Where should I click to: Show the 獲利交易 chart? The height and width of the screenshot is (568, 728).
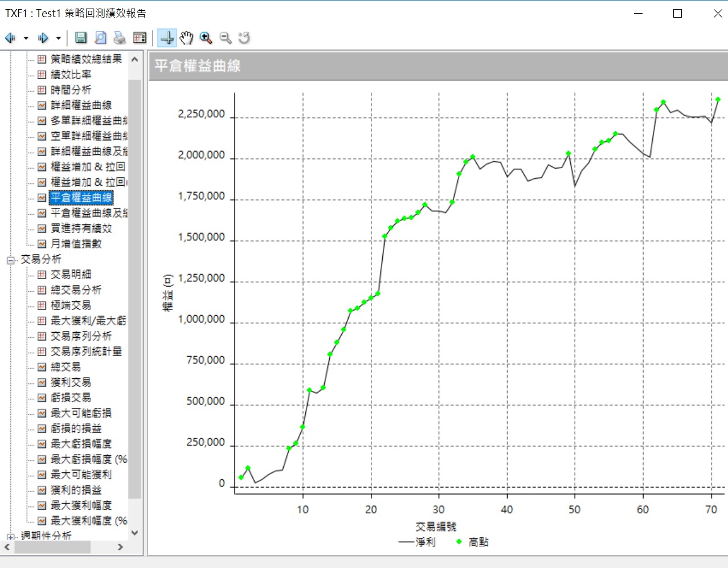pos(71,382)
